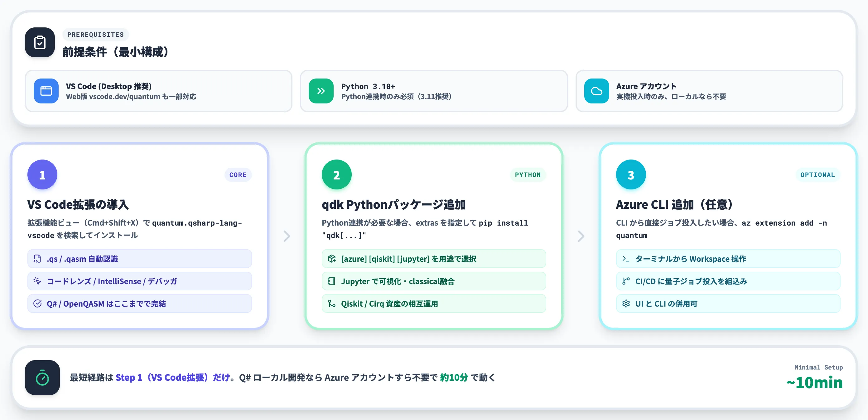This screenshot has height=420, width=868.
Task: Click the CI/CD に量子ジョブ投入を組込み row
Action: (728, 281)
